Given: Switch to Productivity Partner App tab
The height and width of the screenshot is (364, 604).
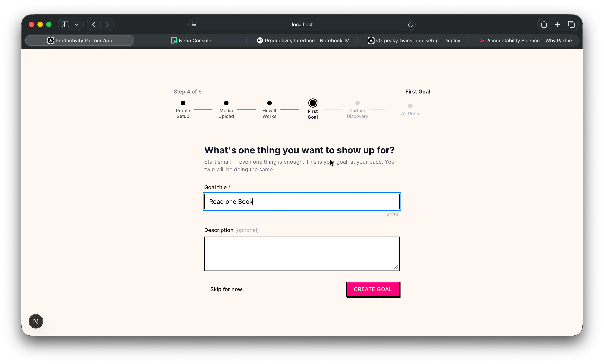Looking at the screenshot, I should point(80,40).
